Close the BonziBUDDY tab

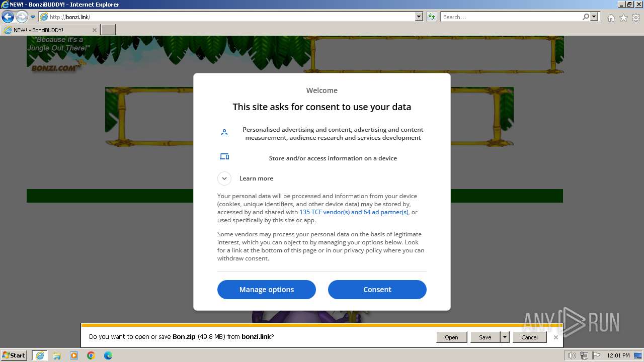pos(94,30)
